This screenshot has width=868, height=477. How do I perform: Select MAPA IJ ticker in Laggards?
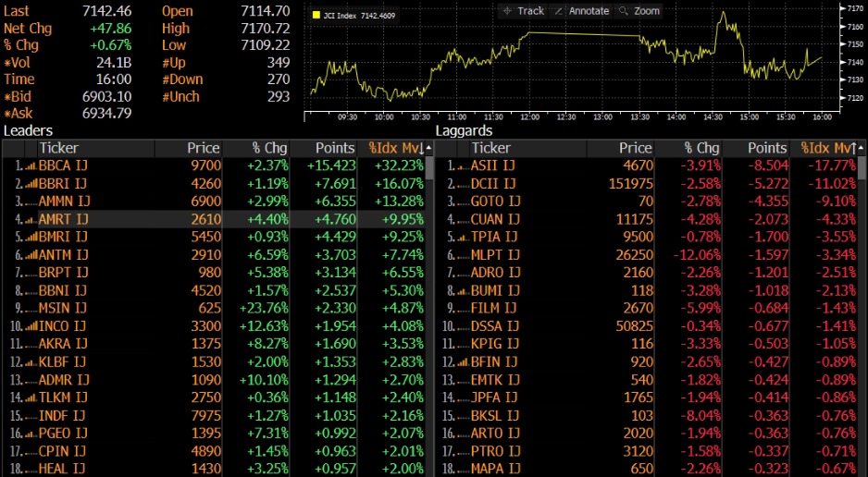coord(495,469)
